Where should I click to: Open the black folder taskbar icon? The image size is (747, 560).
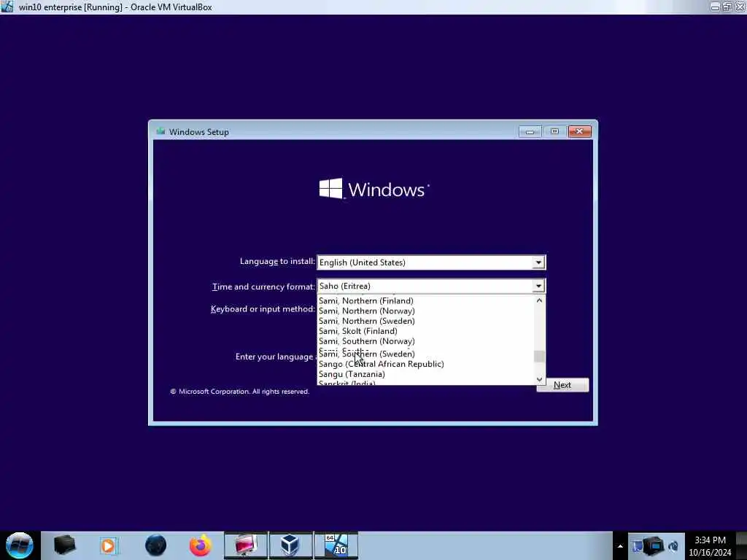pyautogui.click(x=64, y=545)
